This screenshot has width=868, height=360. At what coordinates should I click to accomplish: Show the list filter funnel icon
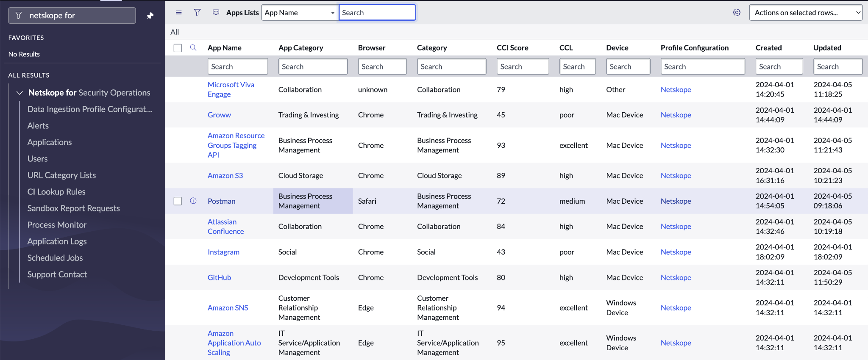[x=198, y=13]
